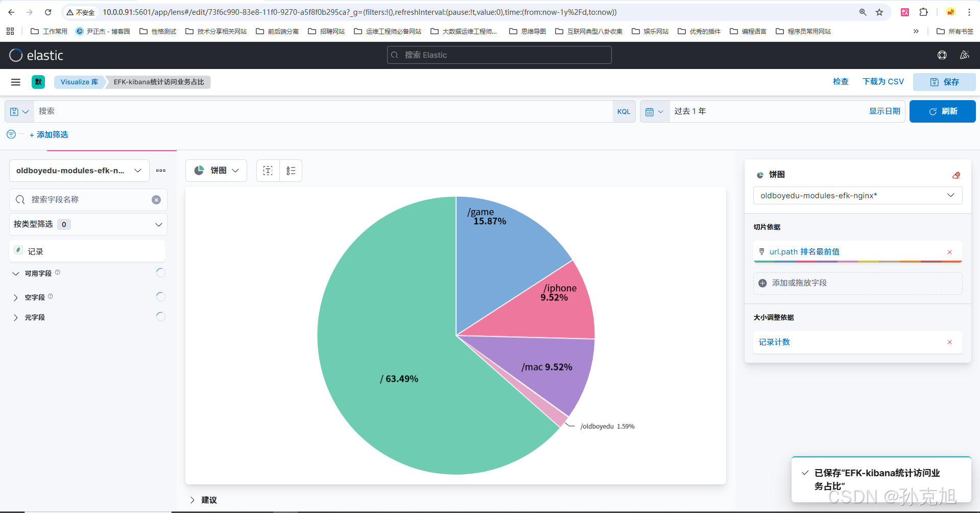Click the browser zoom magnifier icon
The height and width of the screenshot is (513, 980).
(863, 12)
